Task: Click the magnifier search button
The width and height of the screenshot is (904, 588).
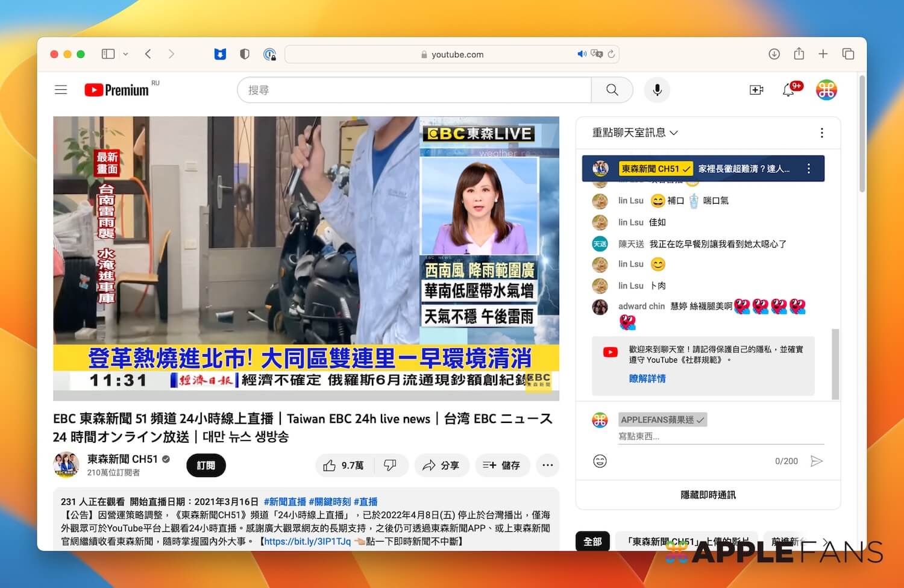Action: [x=612, y=90]
